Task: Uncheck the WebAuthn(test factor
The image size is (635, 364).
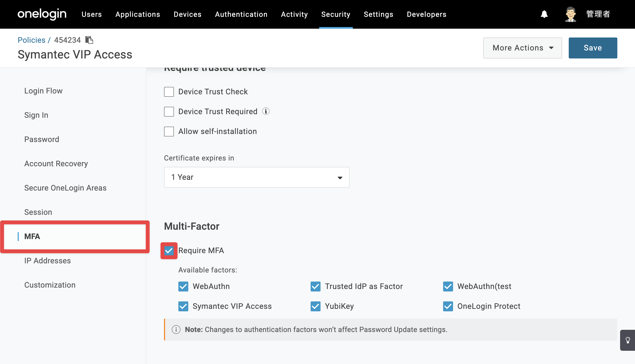Action: pos(448,287)
